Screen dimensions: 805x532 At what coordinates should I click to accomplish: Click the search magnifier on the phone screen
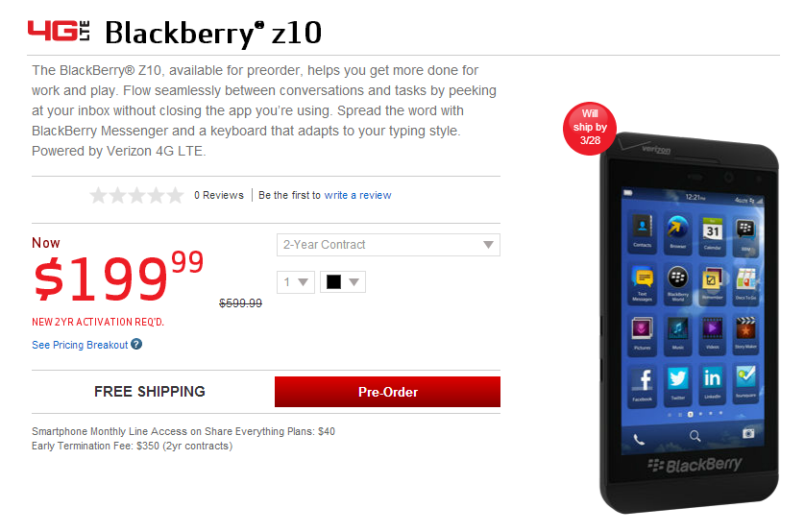(x=695, y=436)
